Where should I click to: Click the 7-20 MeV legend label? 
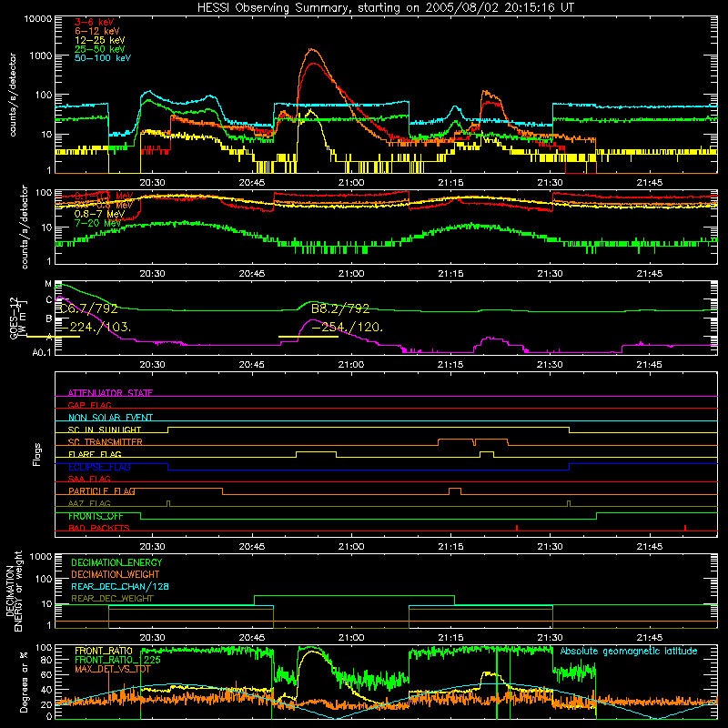[97, 223]
